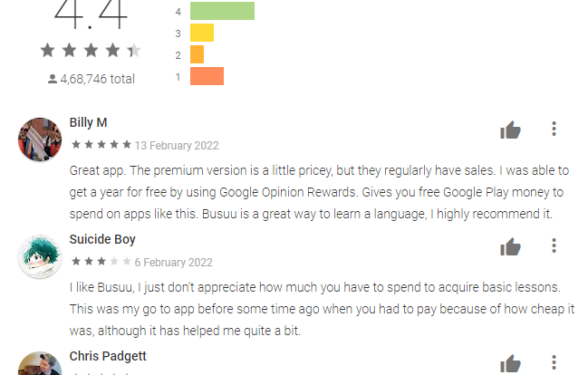Mark Chris Padgett's review as helpful
Viewport: 588px width, 375px height.
(510, 364)
